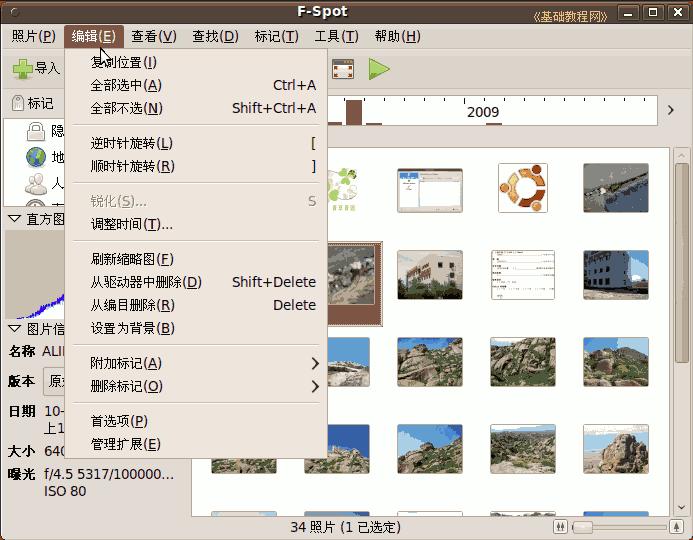Start the slideshow with green play button
Screen dimensions: 693x540
pyautogui.click(x=379, y=69)
